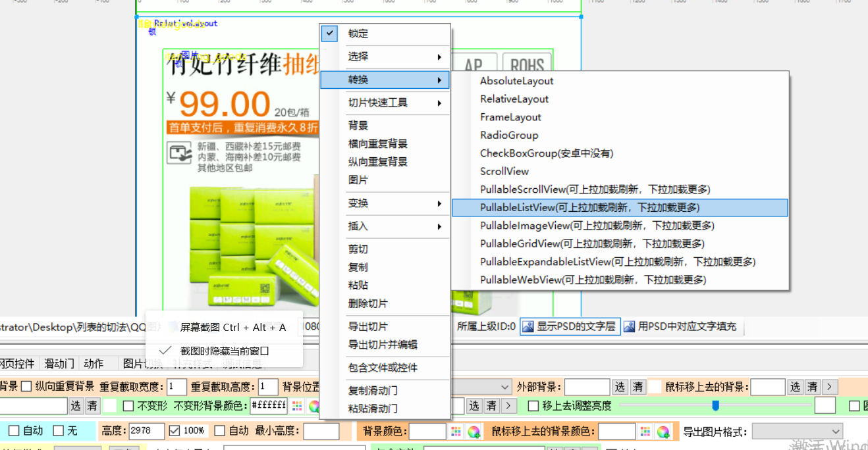This screenshot has height=450, width=868.
Task: Choose PullableWebView option
Action: click(x=620, y=280)
